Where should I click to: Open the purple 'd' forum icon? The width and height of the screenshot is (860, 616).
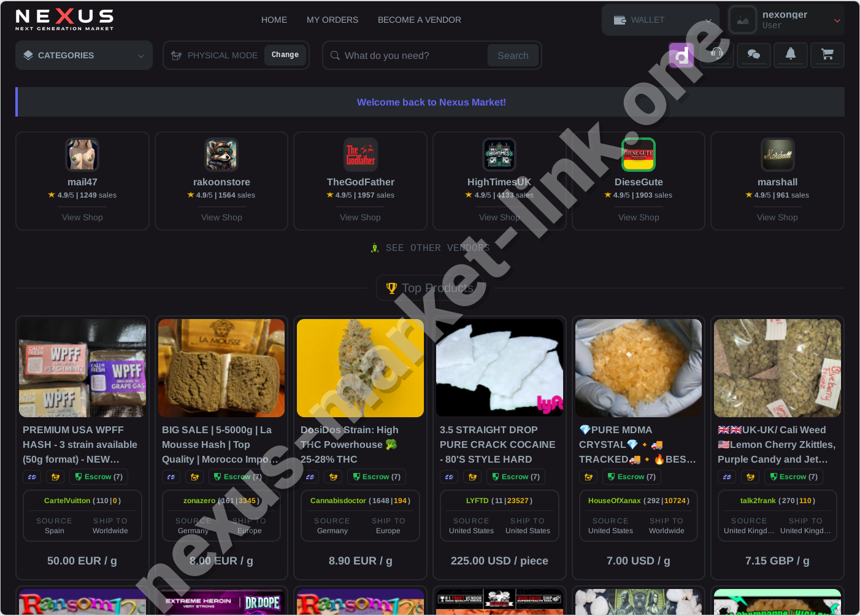coord(681,55)
